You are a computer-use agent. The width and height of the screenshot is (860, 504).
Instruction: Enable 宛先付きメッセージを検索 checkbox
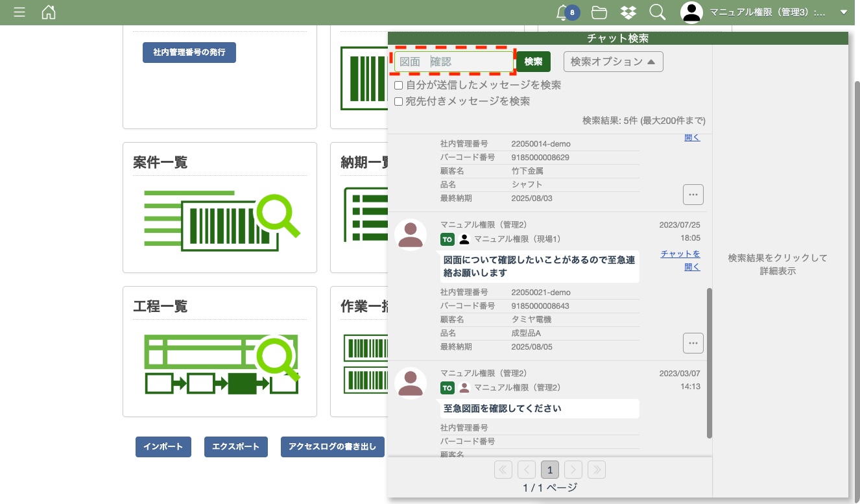coord(399,102)
